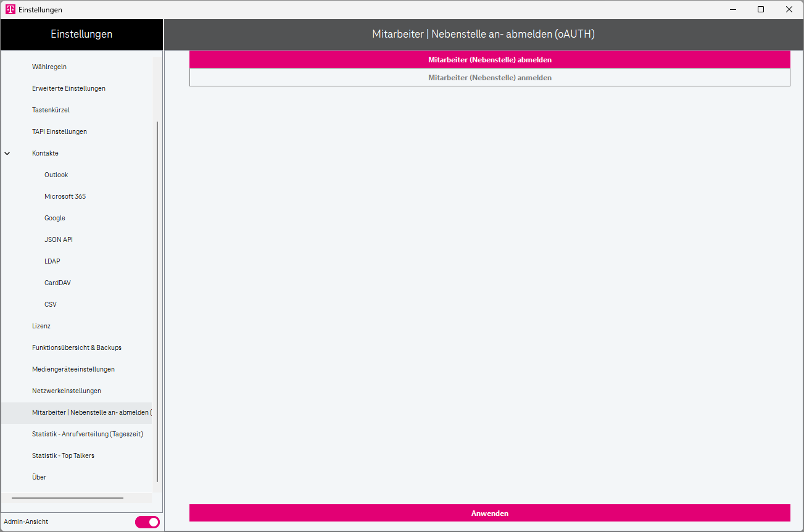
Task: Open the Lizenz page
Action: pyautogui.click(x=41, y=326)
